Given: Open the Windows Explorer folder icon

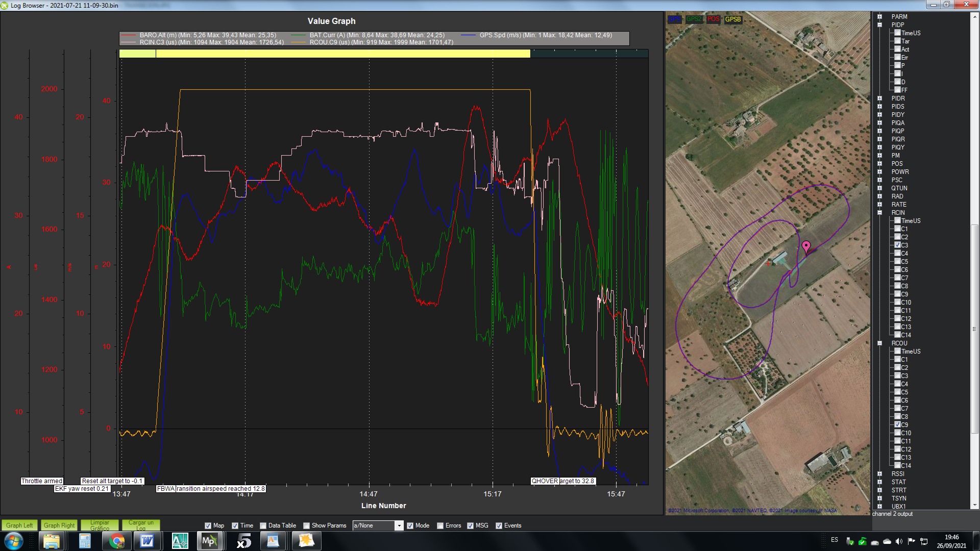Looking at the screenshot, I should click(x=52, y=541).
